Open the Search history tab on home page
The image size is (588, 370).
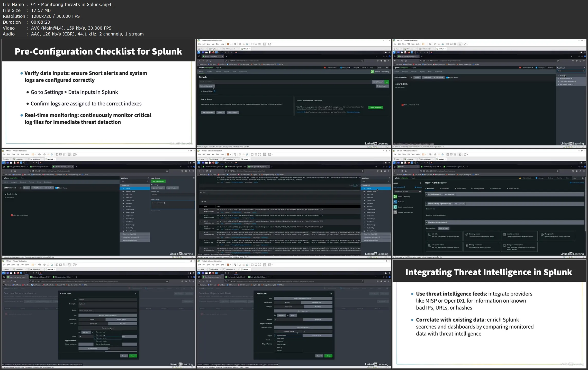coord(460,188)
